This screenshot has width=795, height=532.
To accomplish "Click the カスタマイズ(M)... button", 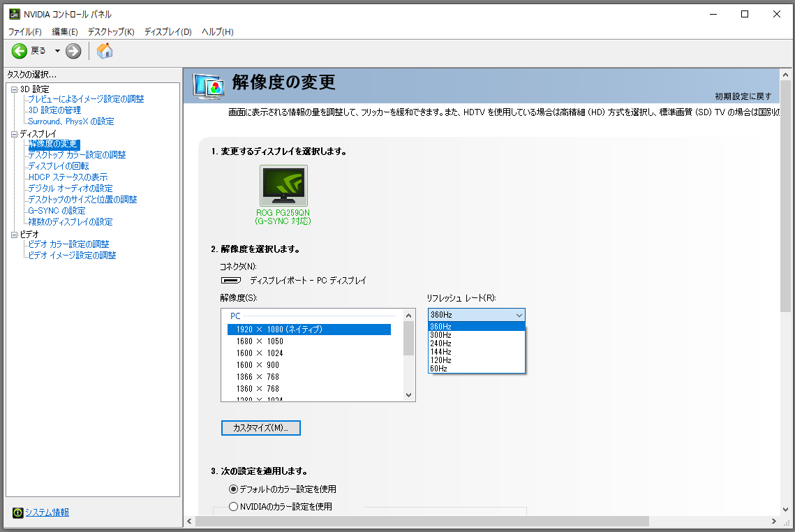I will (x=260, y=428).
